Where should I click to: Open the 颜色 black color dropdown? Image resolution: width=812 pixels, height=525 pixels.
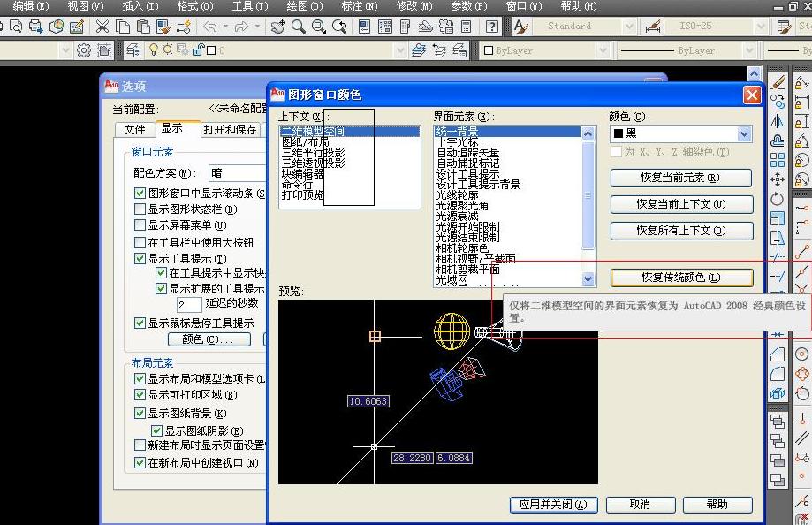(744, 134)
